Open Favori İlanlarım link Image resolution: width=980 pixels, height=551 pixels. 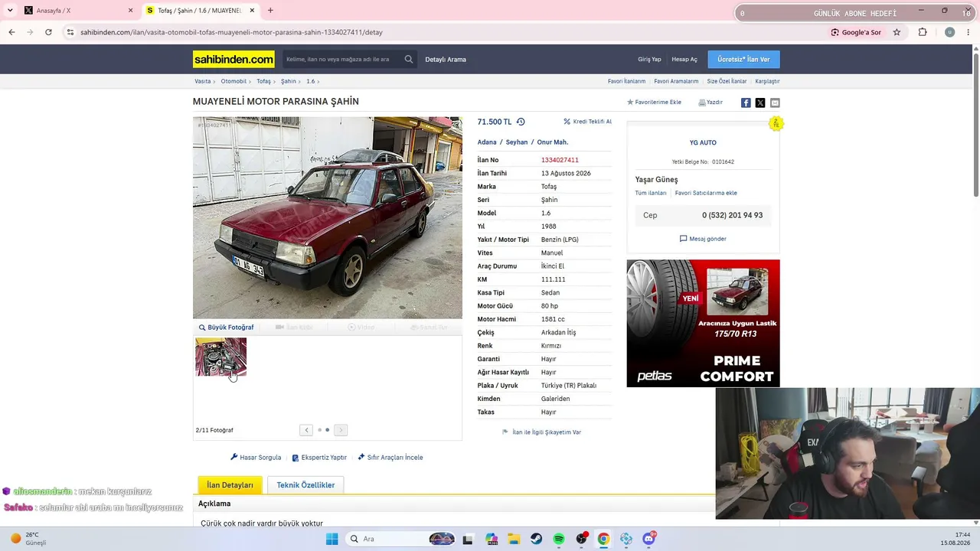[626, 81]
